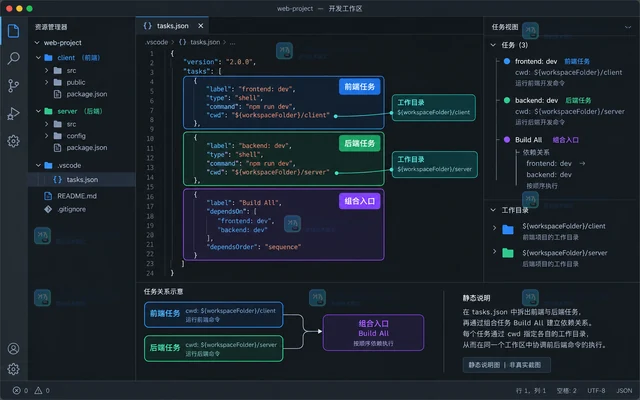
Task: Close the tasks.json tab
Action: [200, 26]
